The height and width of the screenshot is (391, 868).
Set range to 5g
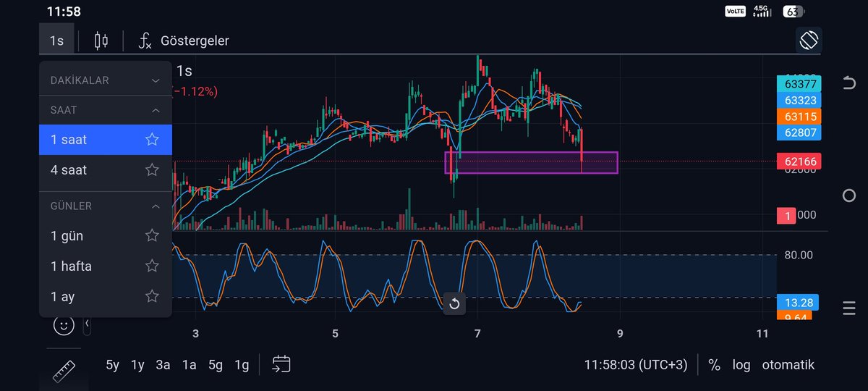click(x=216, y=365)
